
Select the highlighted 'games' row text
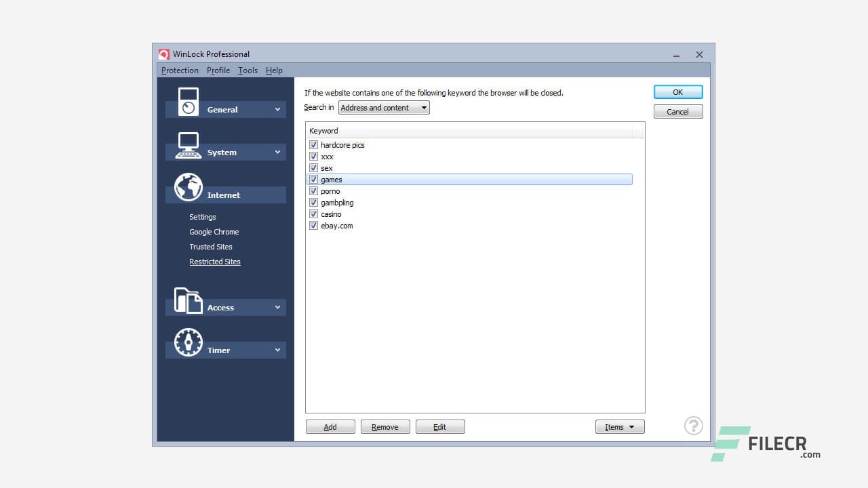tap(332, 180)
